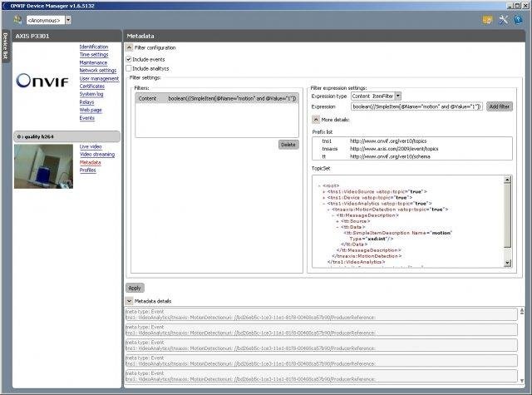
Task: Open the Anonymous user dropdown
Action: point(68,18)
